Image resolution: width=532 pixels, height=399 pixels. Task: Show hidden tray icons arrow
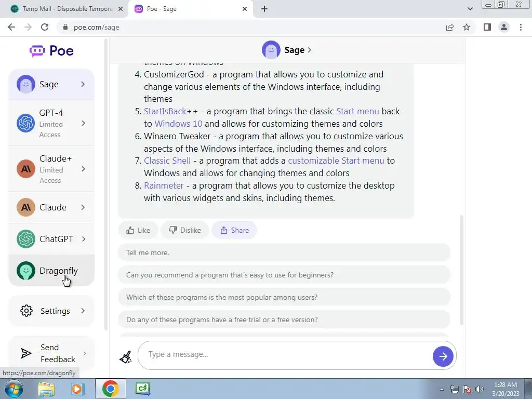pos(442,389)
